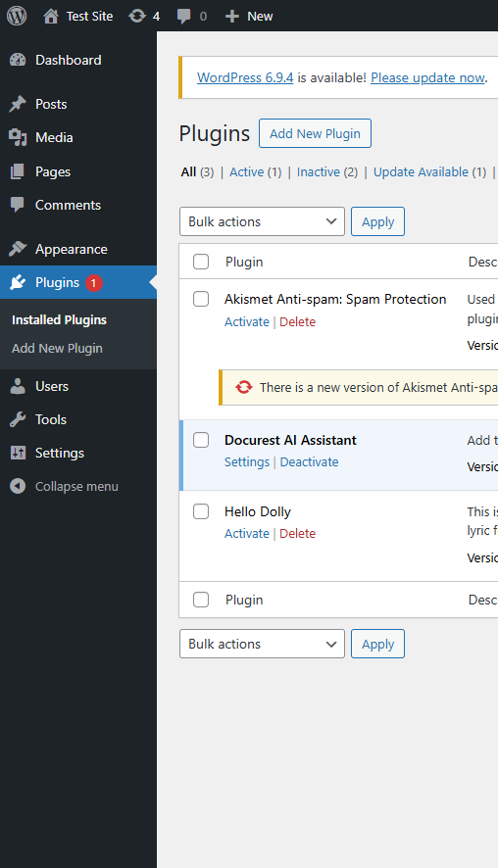
Task: Click the home icon beside Test Site
Action: (x=51, y=16)
